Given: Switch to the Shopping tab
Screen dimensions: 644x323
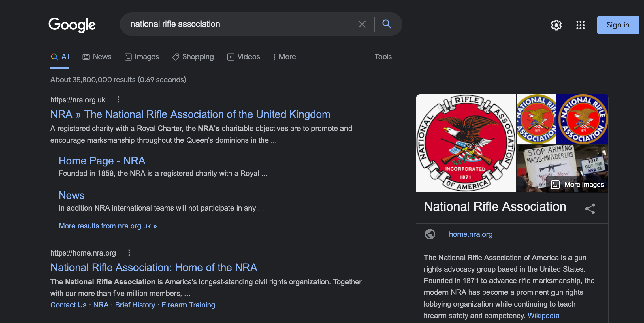Looking at the screenshot, I should pyautogui.click(x=193, y=57).
